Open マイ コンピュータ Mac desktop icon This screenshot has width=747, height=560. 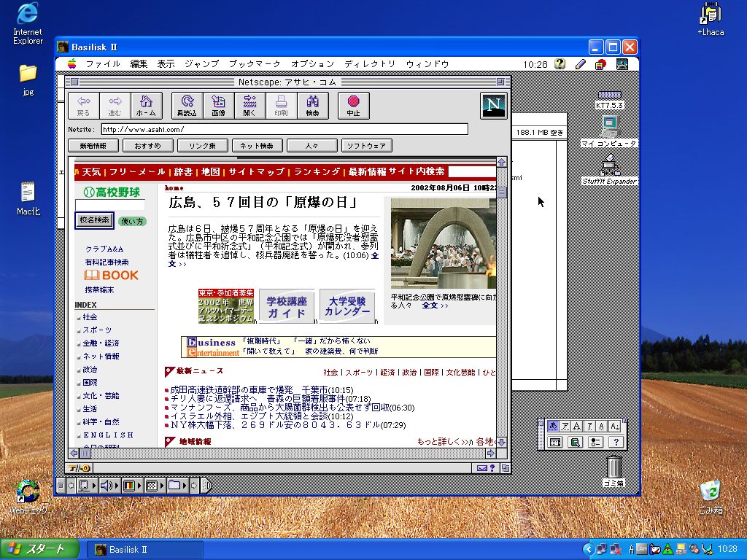tap(609, 131)
